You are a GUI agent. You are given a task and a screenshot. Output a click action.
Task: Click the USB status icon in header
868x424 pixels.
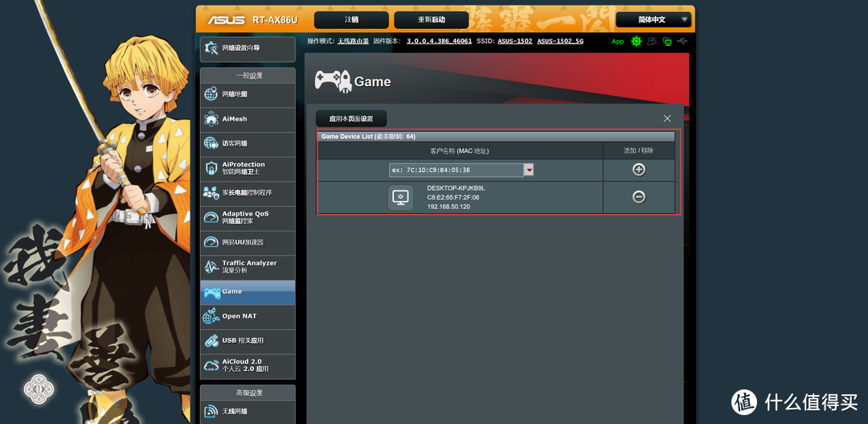[x=683, y=41]
